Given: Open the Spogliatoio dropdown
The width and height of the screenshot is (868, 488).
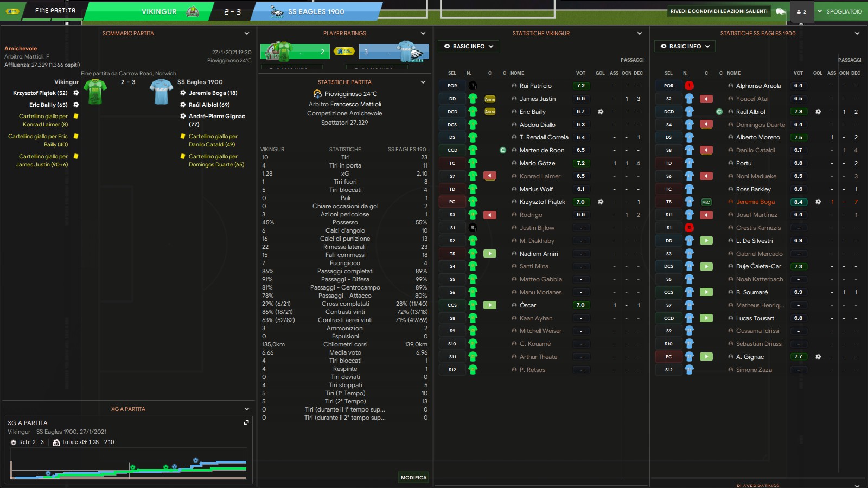Looking at the screenshot, I should [840, 11].
